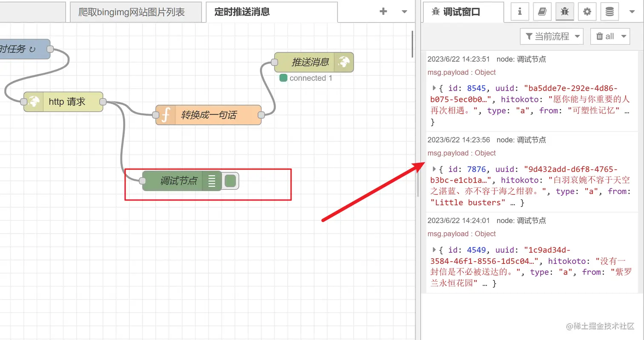Click the list icon on 调试节点
644x340 pixels.
pos(212,181)
